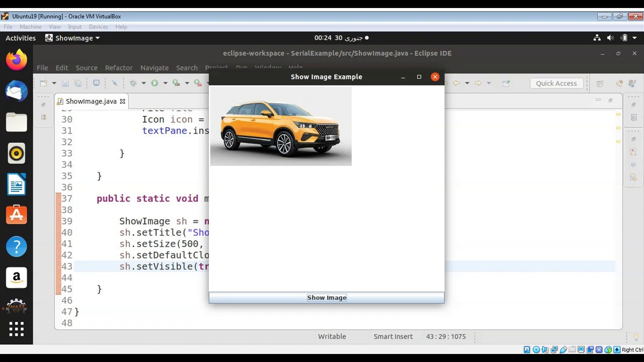The image size is (644, 362).
Task: Close the ShowImage.java tab
Action: click(x=122, y=101)
